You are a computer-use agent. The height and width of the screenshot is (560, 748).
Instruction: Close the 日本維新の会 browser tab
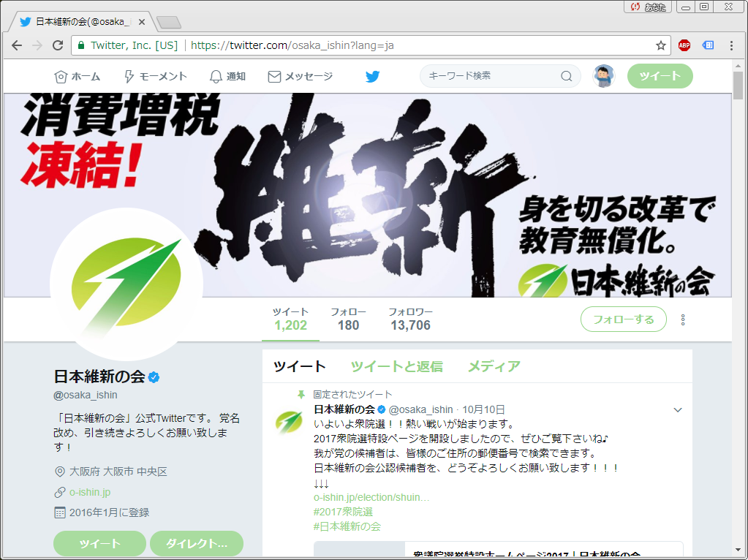pyautogui.click(x=142, y=21)
